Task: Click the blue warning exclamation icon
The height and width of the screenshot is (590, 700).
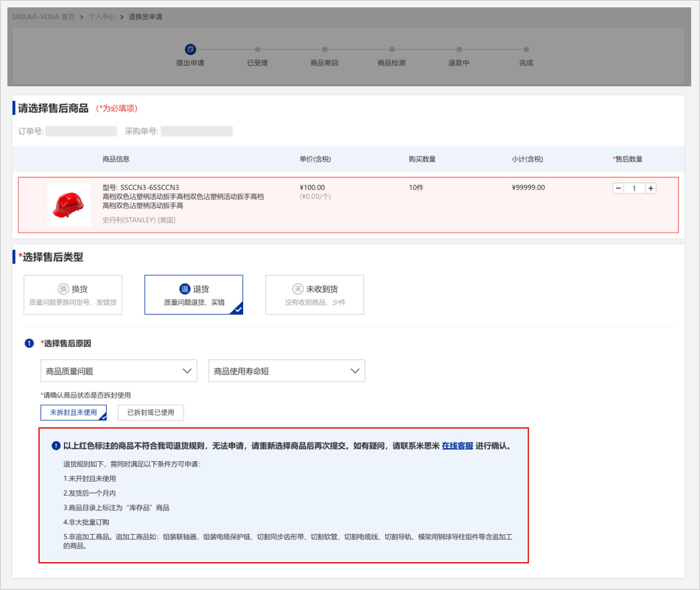Action: [56, 446]
